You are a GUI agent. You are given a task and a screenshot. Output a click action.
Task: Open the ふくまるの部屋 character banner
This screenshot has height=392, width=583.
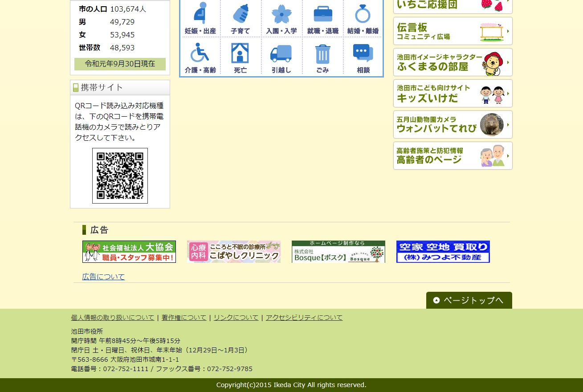coord(453,62)
